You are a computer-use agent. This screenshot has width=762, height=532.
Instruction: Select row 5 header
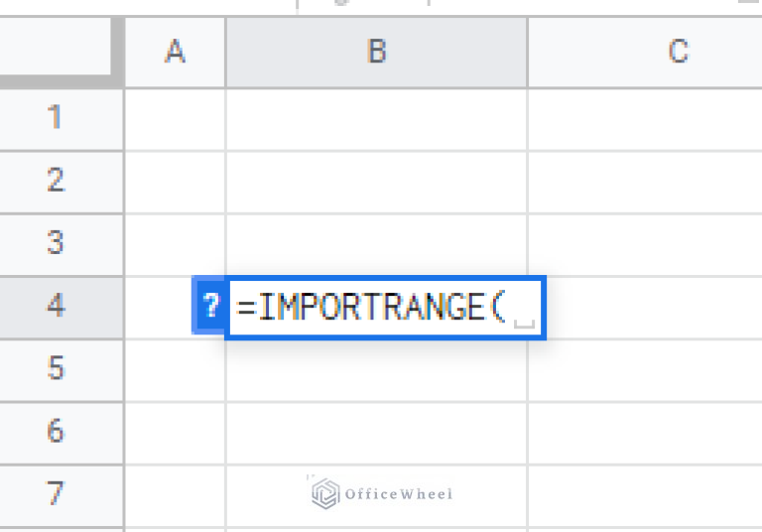pos(56,368)
